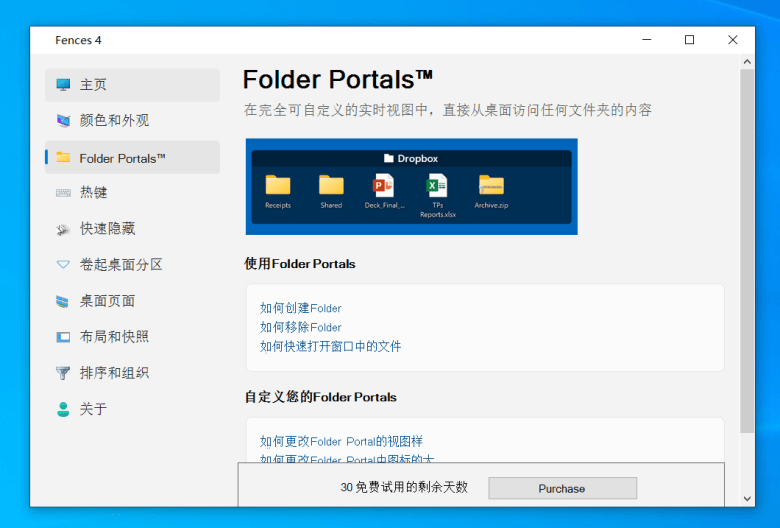Viewport: 780px width, 528px height.
Task: Click the PowerPoint Deck_Final file icon
Action: pyautogui.click(x=384, y=185)
